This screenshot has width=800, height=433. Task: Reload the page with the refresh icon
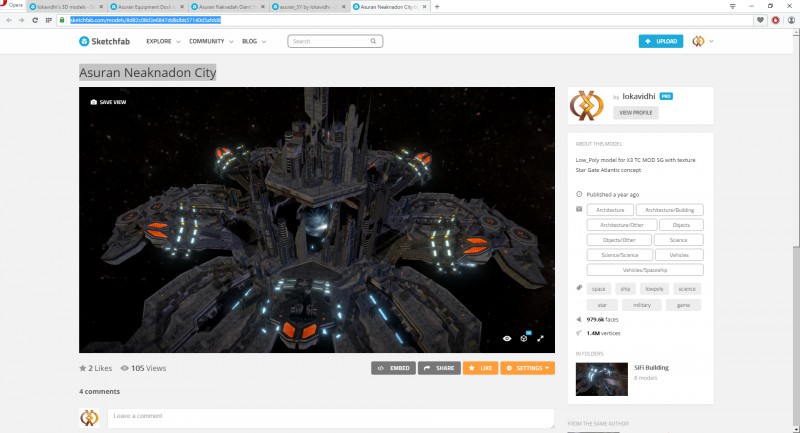click(x=35, y=20)
